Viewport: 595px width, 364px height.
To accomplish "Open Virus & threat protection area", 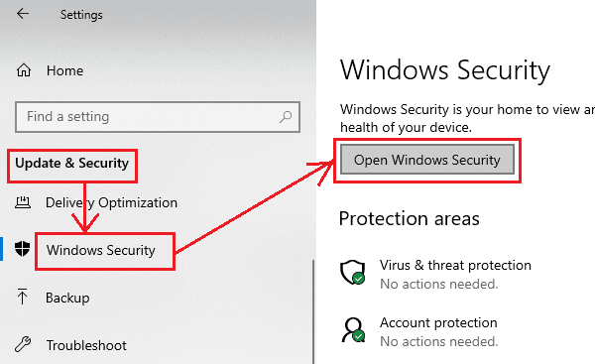I will coord(455,266).
